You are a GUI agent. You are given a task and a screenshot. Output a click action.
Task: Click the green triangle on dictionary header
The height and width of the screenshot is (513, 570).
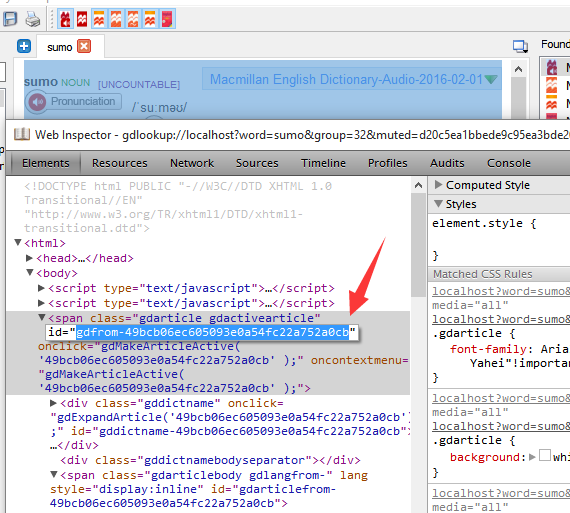[x=491, y=79]
